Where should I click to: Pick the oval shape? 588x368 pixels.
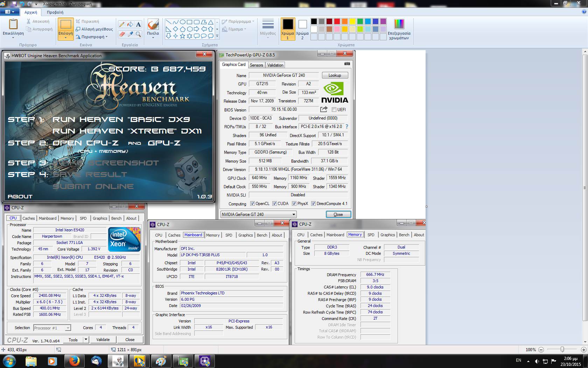tap(182, 22)
